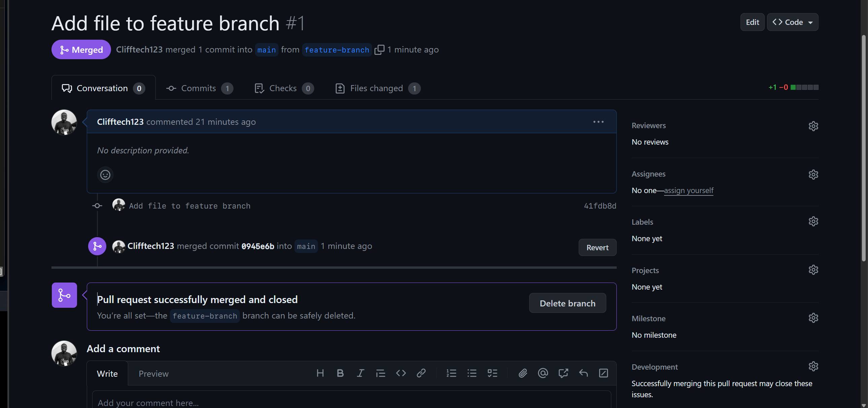
Task: Open the main branch link in header
Action: [x=266, y=50]
